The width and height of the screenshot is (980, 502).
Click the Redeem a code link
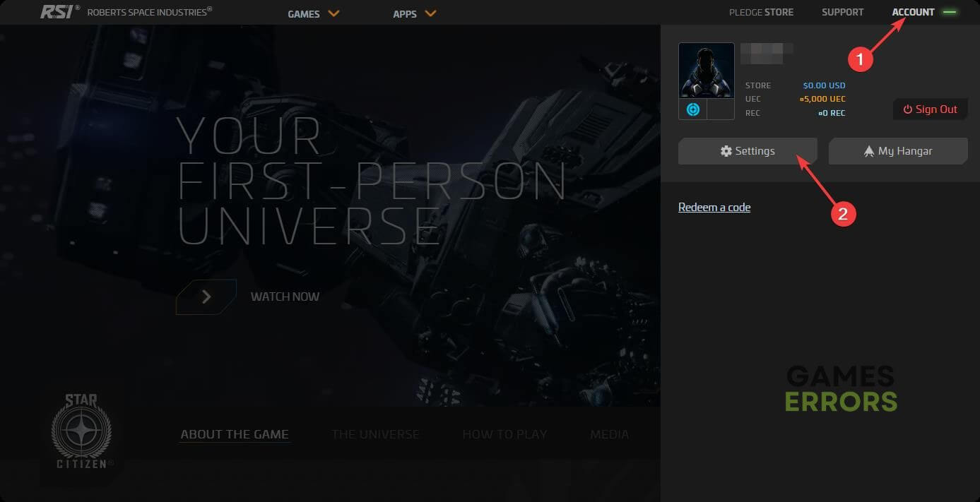[x=714, y=207]
